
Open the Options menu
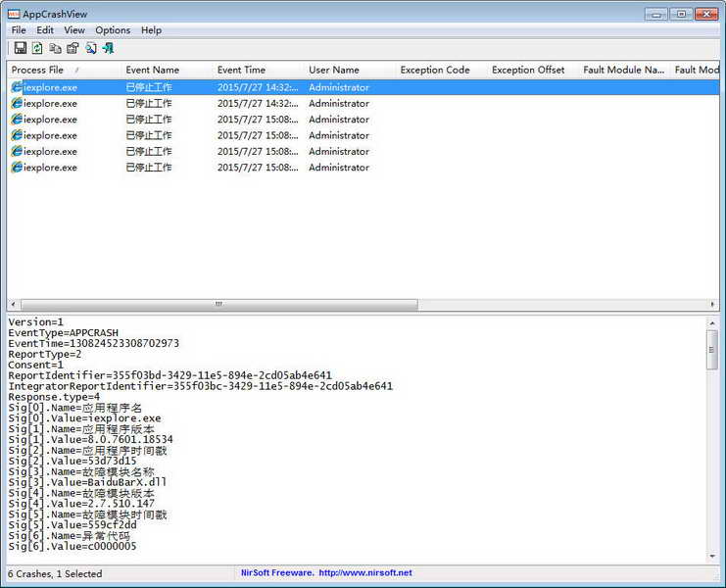113,30
